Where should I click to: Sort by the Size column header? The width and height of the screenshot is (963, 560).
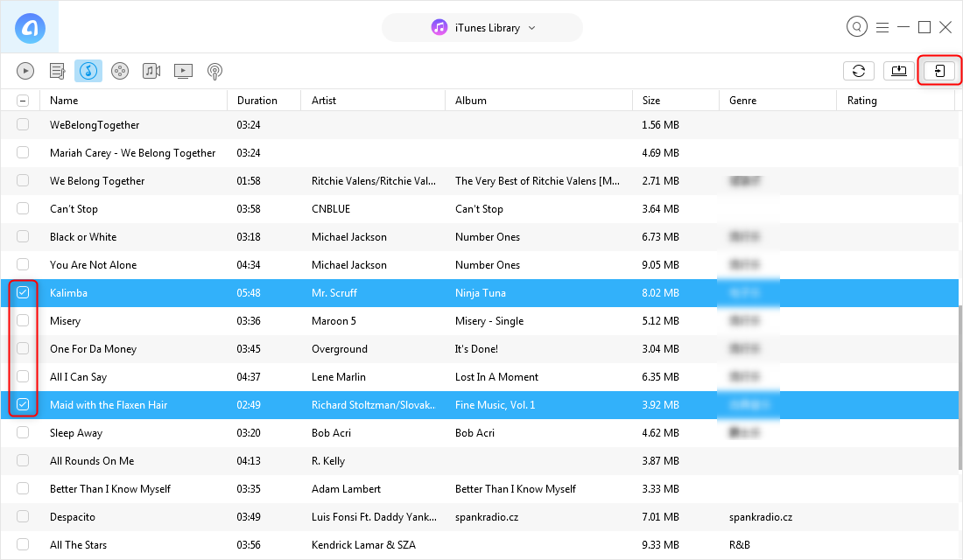tap(676, 101)
